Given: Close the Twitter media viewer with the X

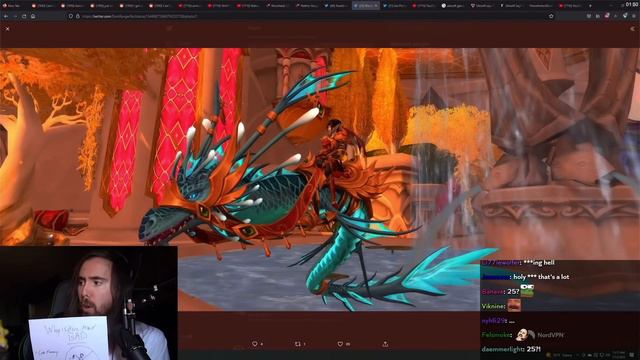Looking at the screenshot, I should pyautogui.click(x=7, y=29).
